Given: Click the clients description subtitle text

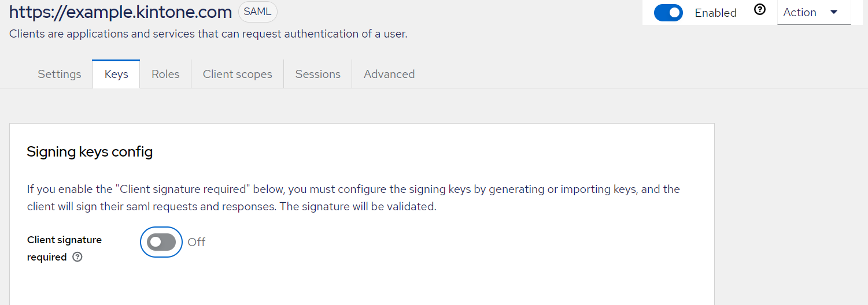Looking at the screenshot, I should (208, 34).
